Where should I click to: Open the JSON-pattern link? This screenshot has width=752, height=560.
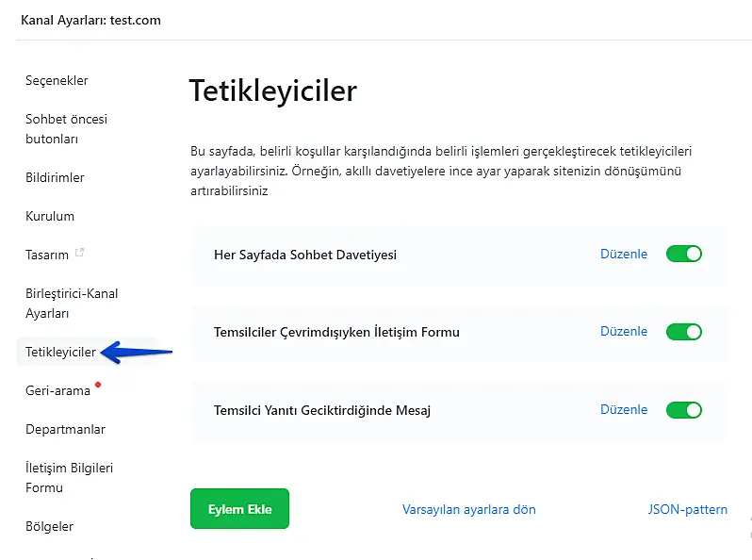pos(687,510)
